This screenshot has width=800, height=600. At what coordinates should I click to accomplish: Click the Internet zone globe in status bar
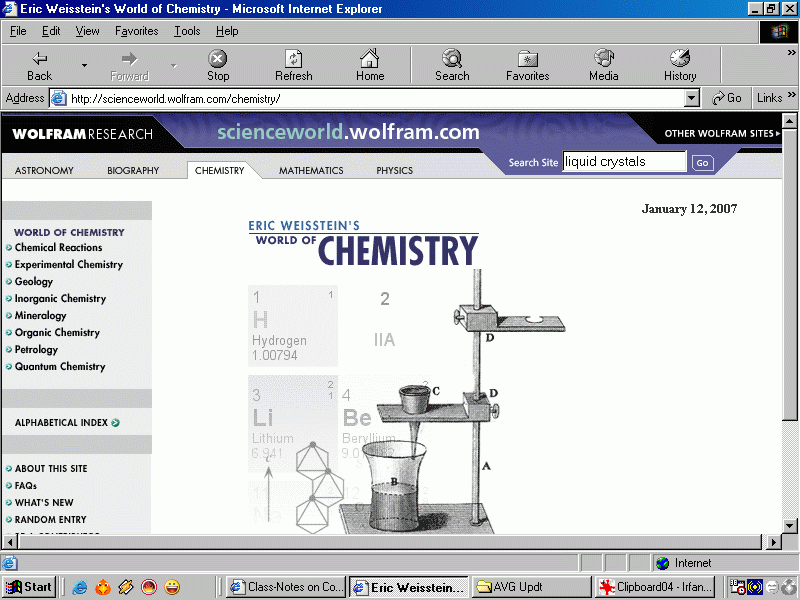click(x=663, y=563)
